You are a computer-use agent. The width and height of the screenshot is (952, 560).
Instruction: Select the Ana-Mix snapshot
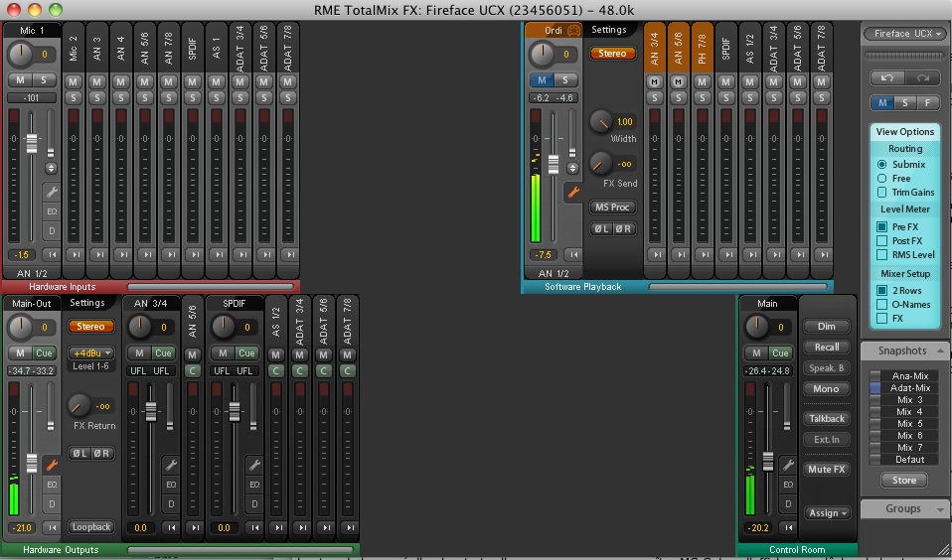click(904, 376)
